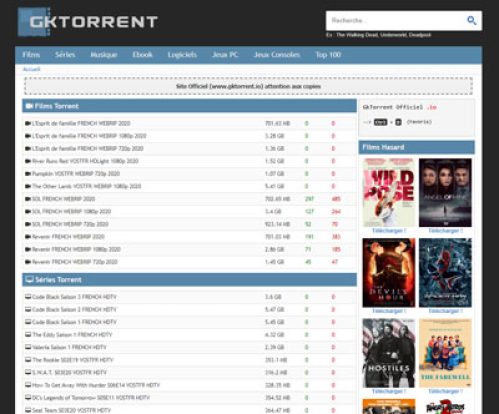The height and width of the screenshot is (414, 499).
Task: Click camera icon beside The Other Lamb
Action: [x=28, y=186]
